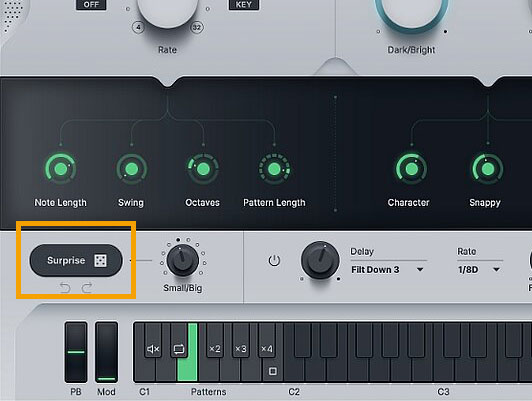The height and width of the screenshot is (401, 532).
Task: Open the 1/8D rate dropdown
Action: (x=479, y=270)
